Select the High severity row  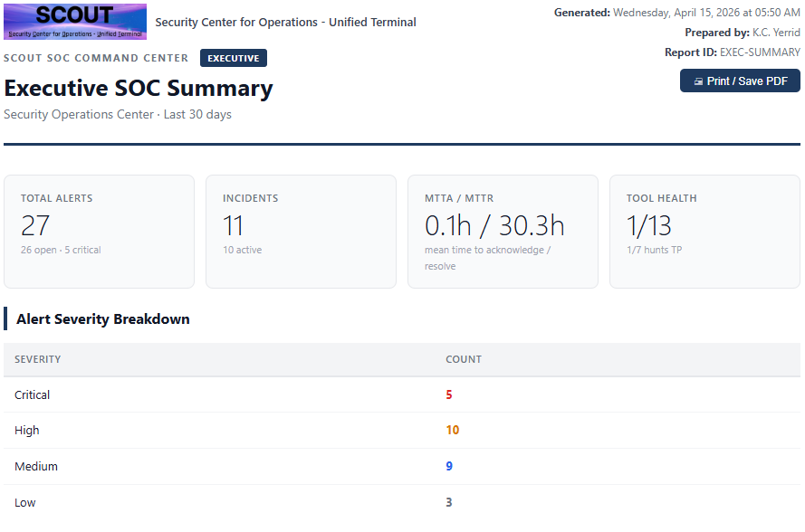coord(402,431)
